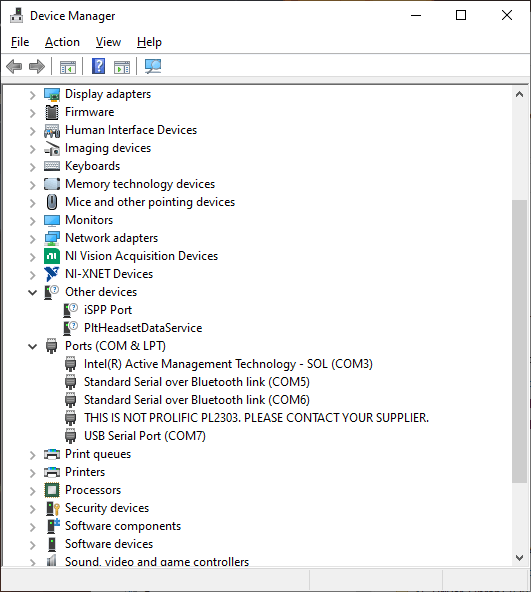The image size is (531, 592).
Task: Click the Back arrow toolbar icon
Action: click(14, 67)
